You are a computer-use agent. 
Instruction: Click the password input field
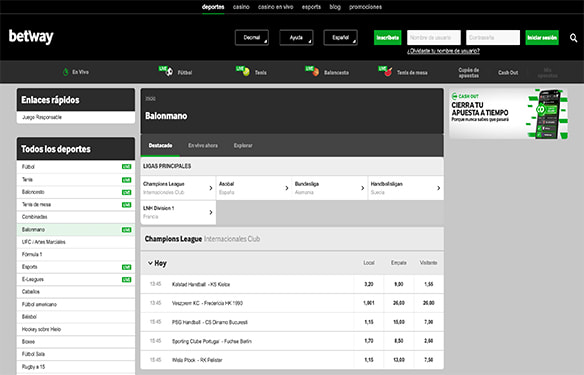click(x=493, y=38)
